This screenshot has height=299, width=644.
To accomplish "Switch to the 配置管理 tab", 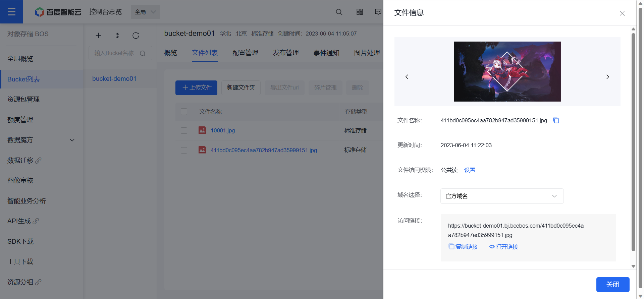I will (245, 53).
